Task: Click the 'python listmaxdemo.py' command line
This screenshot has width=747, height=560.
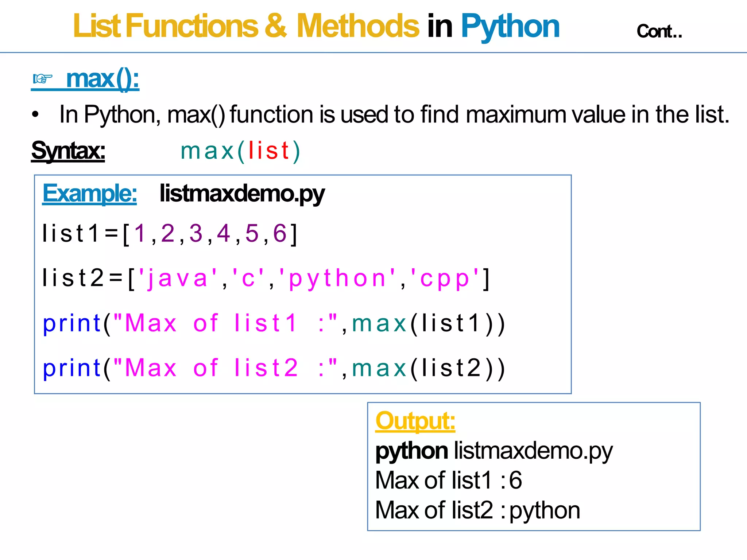Action: pos(494,451)
